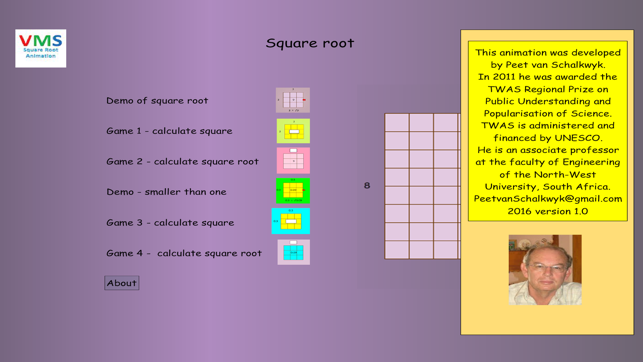Screen dimensions: 643x362
Task: Start Game 3 using the cyan thumbnail
Action: [291, 221]
